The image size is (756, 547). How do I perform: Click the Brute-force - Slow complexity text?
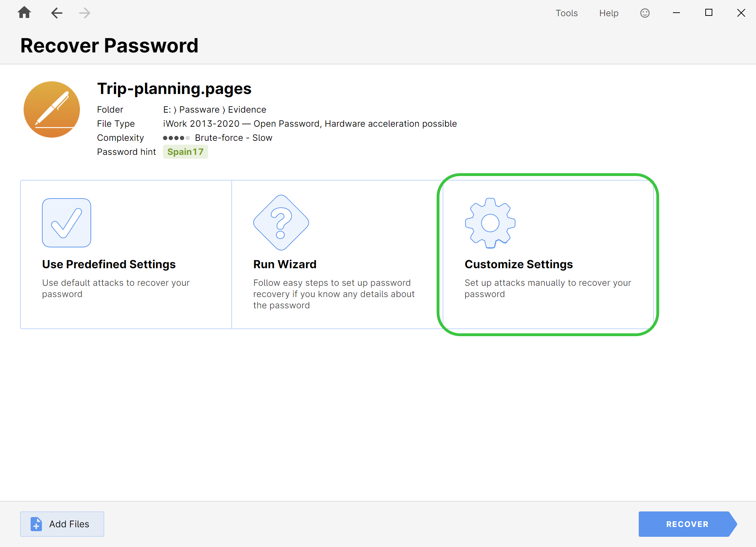click(234, 138)
